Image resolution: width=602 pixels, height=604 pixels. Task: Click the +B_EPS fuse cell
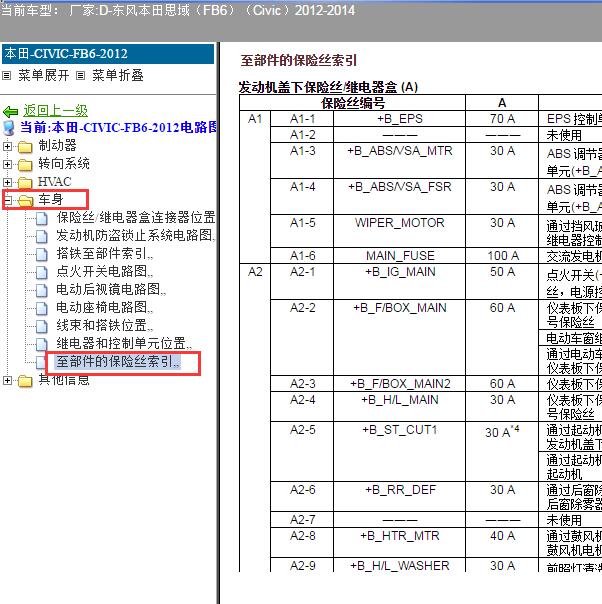399,119
